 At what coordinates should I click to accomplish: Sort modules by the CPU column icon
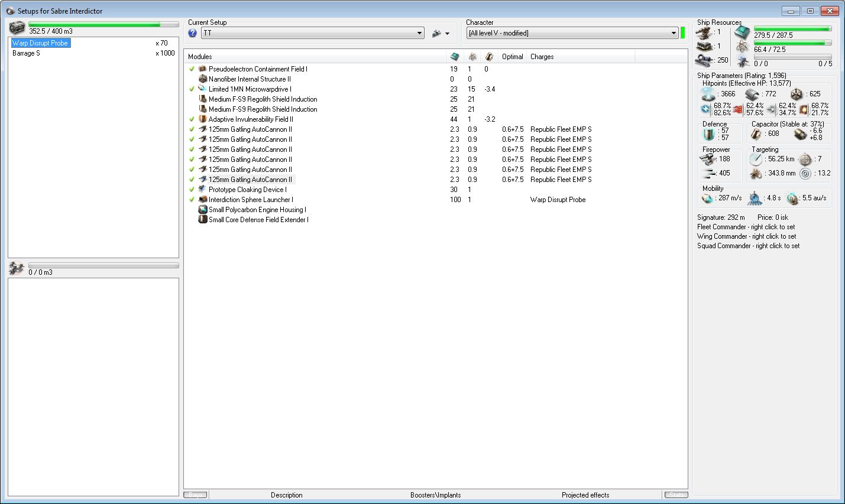[454, 57]
